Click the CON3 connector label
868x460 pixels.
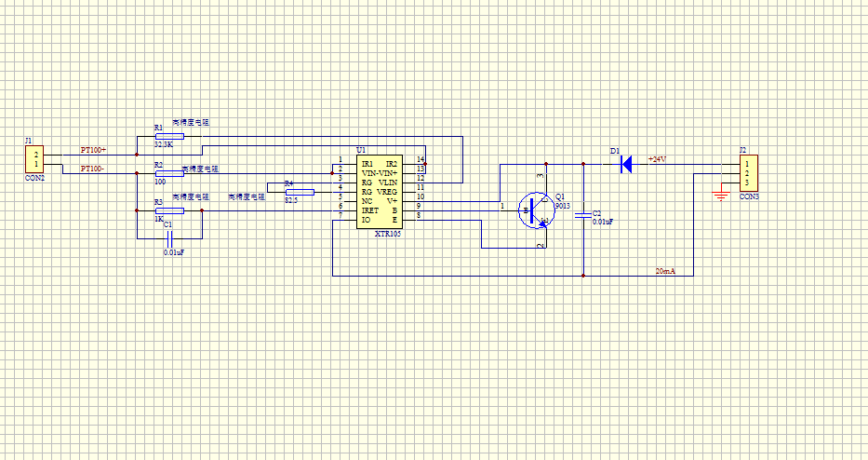coord(749,196)
